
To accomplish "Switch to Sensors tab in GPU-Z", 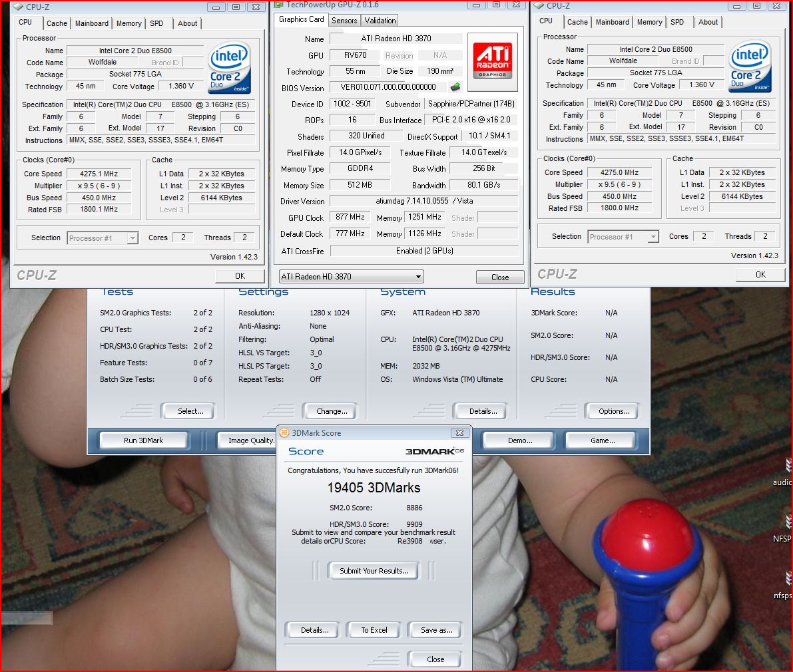I will [344, 21].
